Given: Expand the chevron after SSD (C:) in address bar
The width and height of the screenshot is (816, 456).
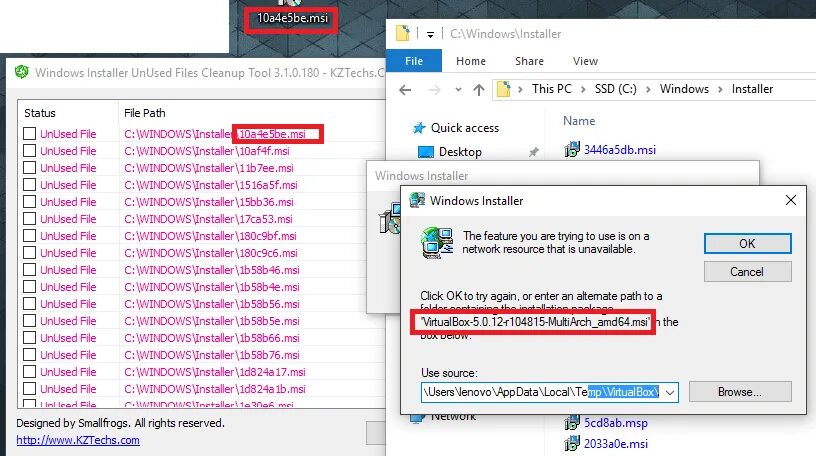Looking at the screenshot, I should [648, 90].
